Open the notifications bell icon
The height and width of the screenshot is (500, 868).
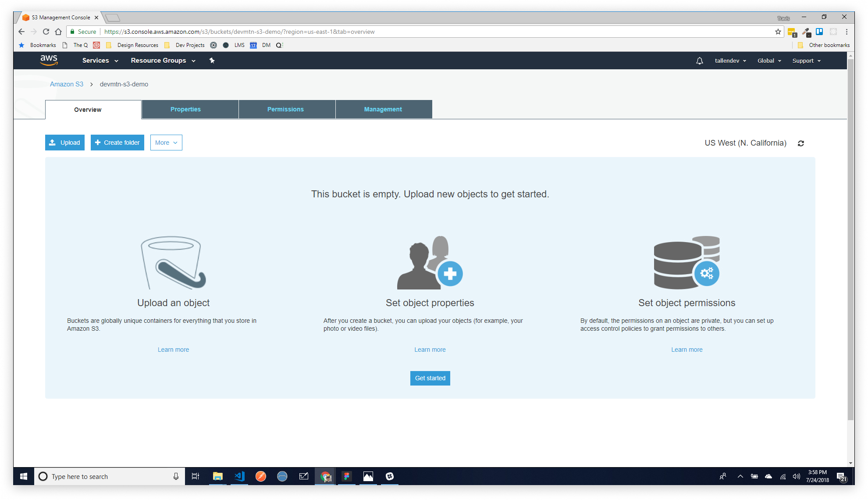[x=699, y=61]
